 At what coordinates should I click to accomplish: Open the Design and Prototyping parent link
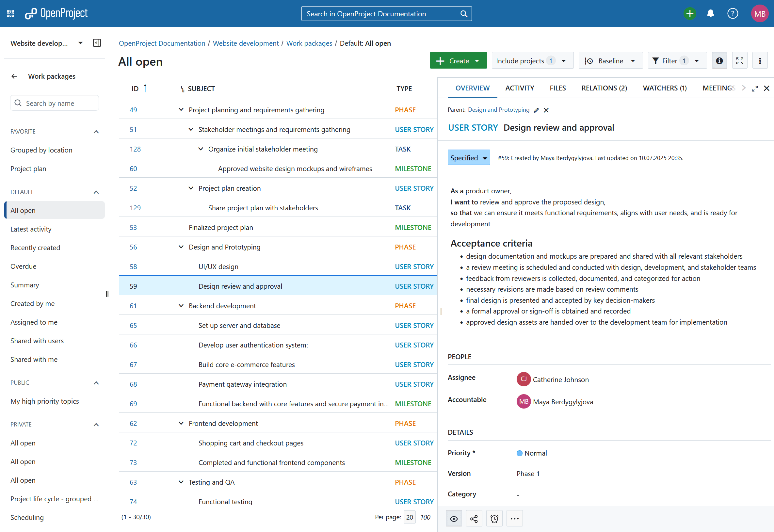pos(498,110)
